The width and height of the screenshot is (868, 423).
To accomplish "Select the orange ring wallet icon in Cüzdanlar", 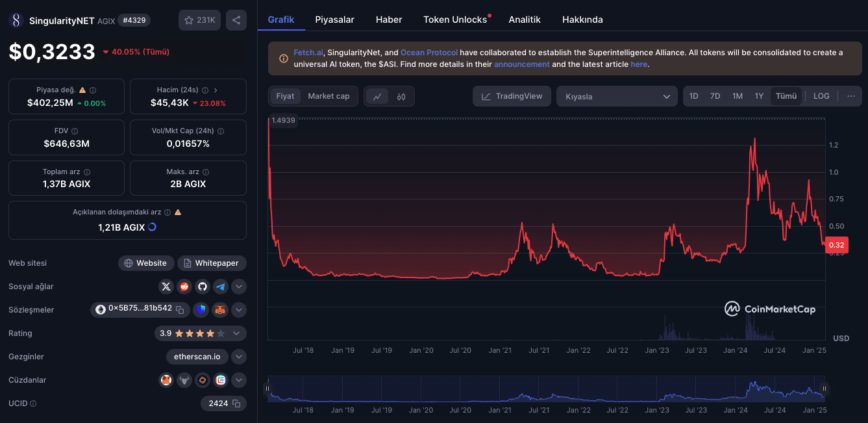I will [203, 380].
